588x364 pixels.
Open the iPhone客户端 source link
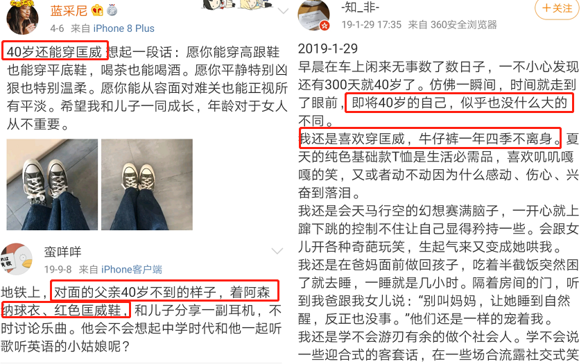(132, 270)
